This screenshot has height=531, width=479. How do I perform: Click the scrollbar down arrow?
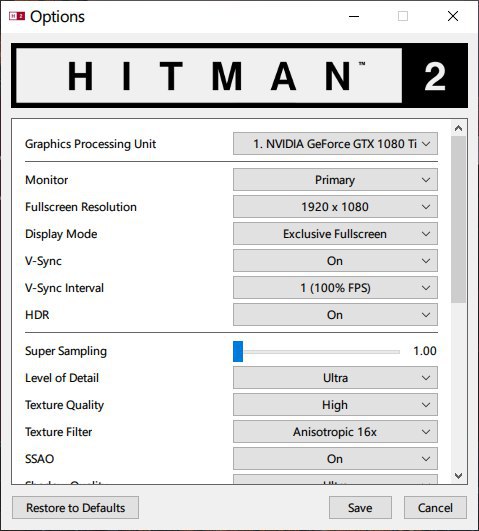coord(458,476)
